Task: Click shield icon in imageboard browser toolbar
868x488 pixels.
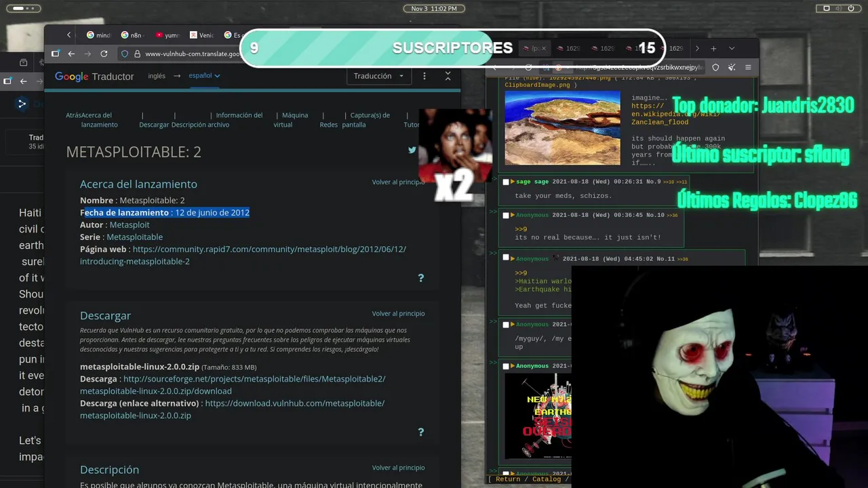Action: (x=715, y=67)
